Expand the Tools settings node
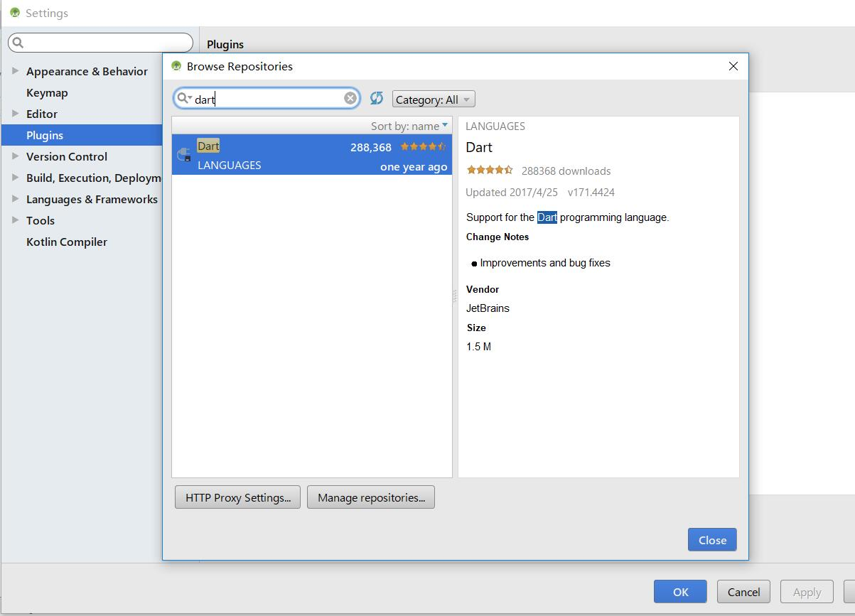 coord(15,220)
